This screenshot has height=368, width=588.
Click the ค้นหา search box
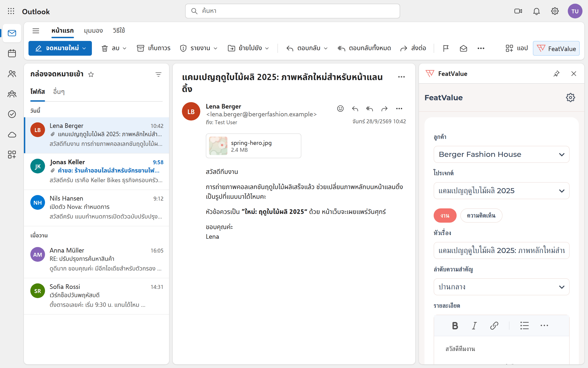(x=292, y=11)
